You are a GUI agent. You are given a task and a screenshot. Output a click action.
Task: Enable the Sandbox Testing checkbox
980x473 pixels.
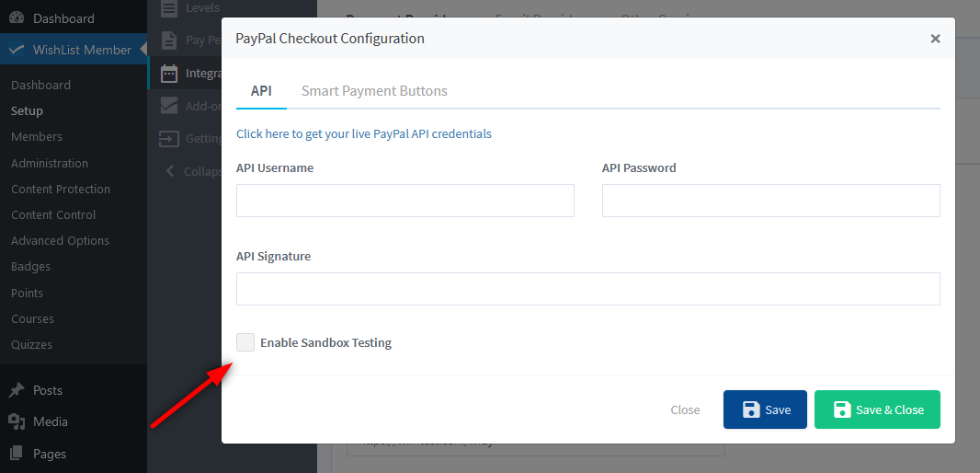pyautogui.click(x=245, y=342)
